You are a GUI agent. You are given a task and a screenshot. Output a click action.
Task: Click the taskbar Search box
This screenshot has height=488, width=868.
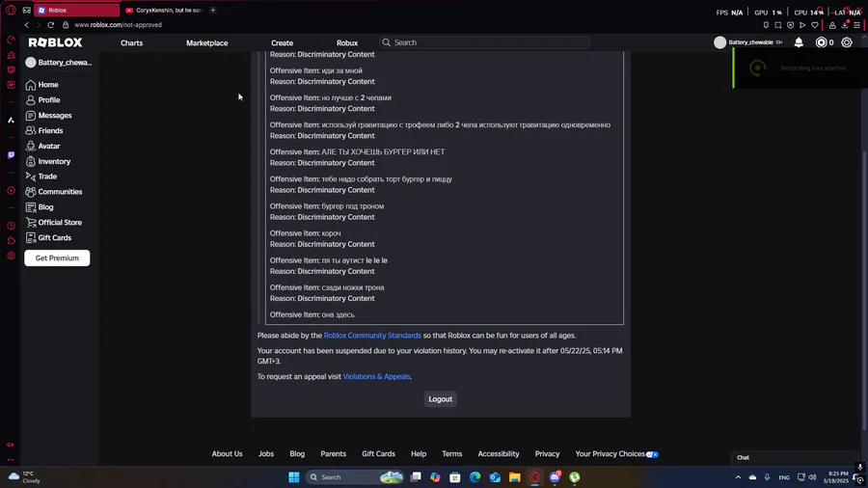355,477
